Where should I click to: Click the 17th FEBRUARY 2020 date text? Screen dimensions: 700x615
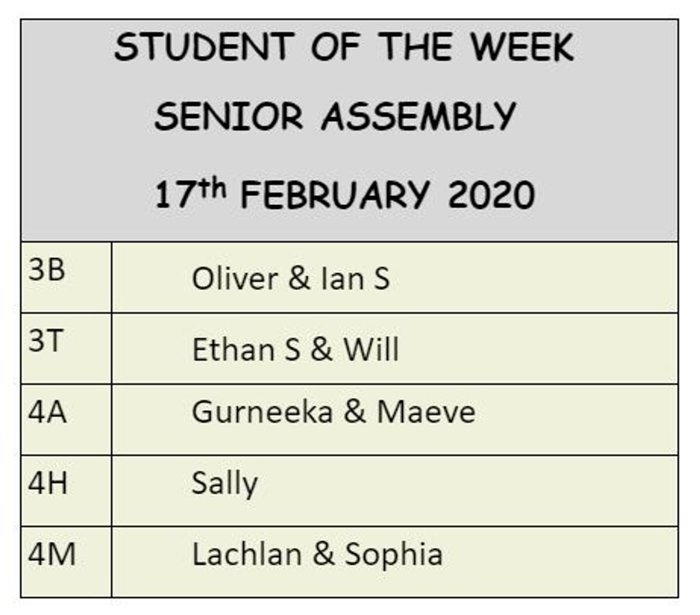(x=344, y=195)
